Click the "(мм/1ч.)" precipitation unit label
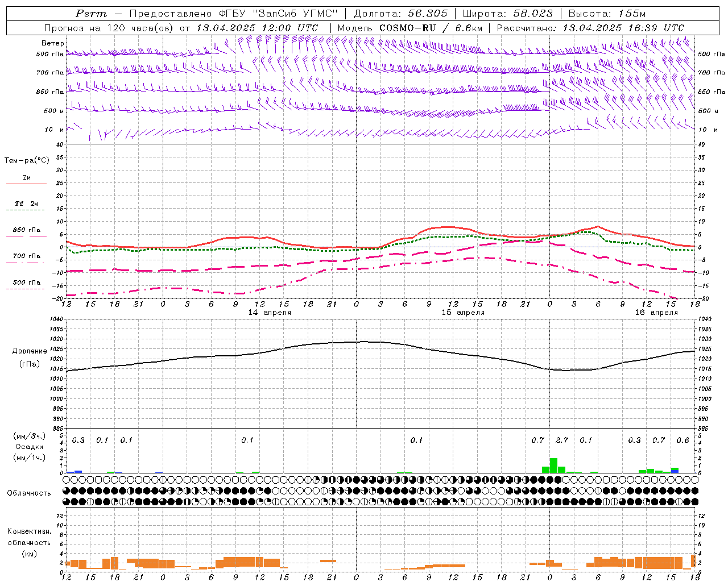728x582 pixels. click(x=30, y=458)
